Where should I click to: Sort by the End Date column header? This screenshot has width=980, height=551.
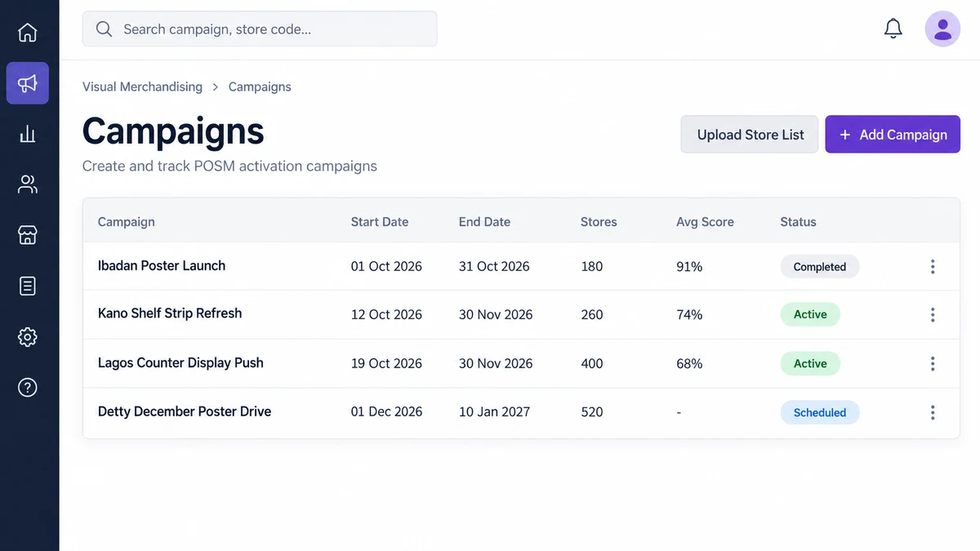484,221
